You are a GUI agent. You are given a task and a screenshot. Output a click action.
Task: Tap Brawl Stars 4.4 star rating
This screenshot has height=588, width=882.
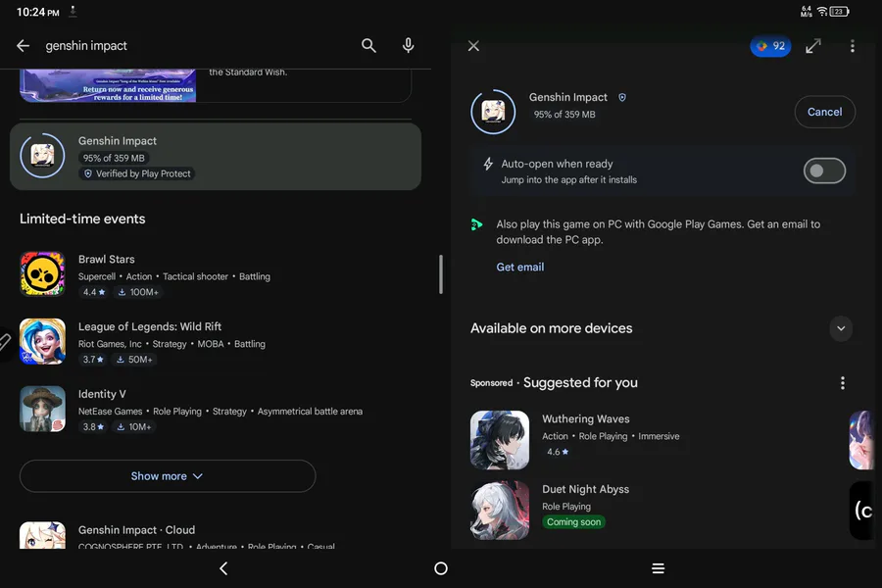click(x=94, y=292)
